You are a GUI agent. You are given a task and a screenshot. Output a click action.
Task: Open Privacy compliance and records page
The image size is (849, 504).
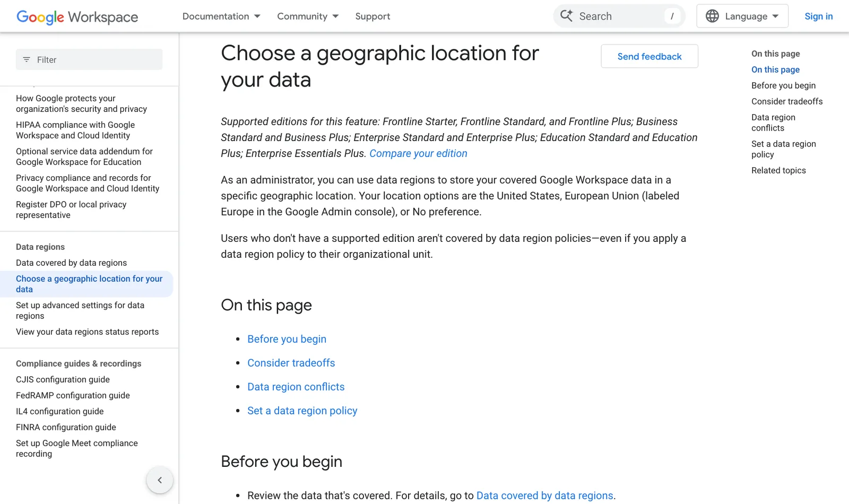coord(88,183)
